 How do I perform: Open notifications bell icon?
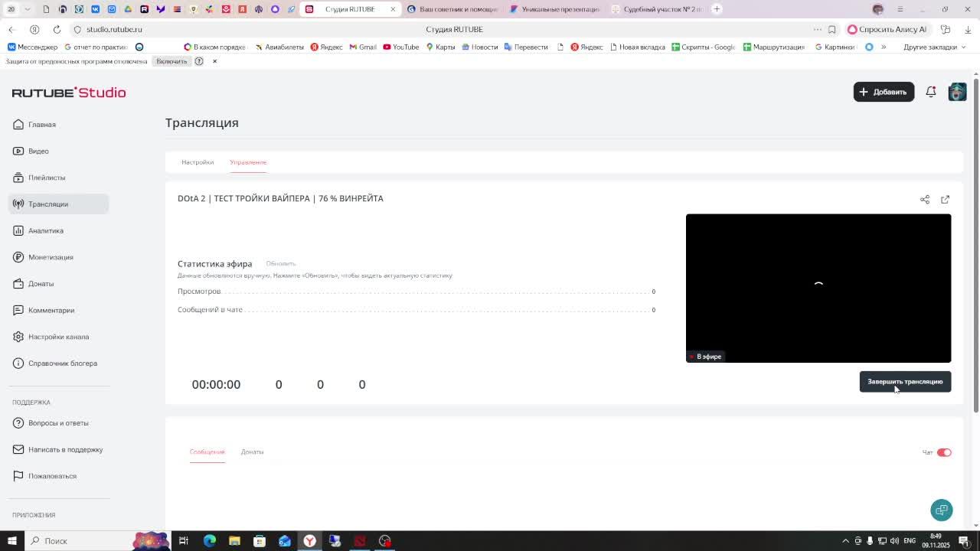pos(931,92)
